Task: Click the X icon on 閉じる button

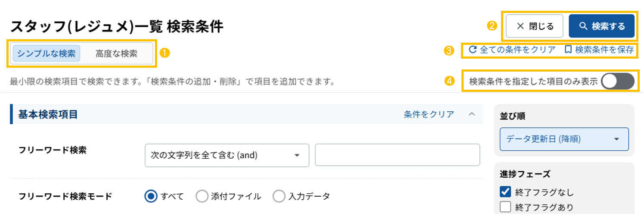Action: (x=520, y=26)
